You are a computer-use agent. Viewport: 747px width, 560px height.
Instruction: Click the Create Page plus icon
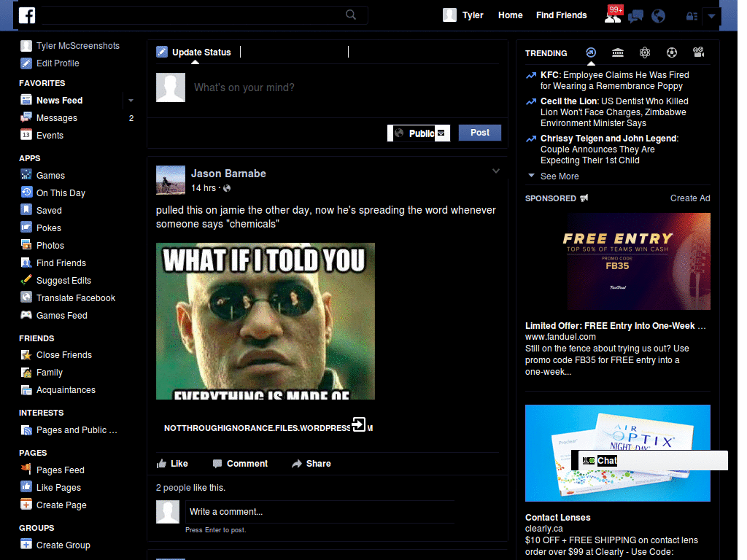tap(26, 505)
